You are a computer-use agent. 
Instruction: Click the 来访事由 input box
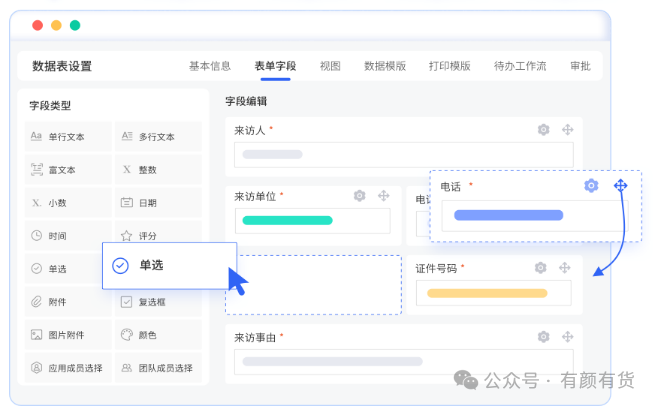(404, 362)
